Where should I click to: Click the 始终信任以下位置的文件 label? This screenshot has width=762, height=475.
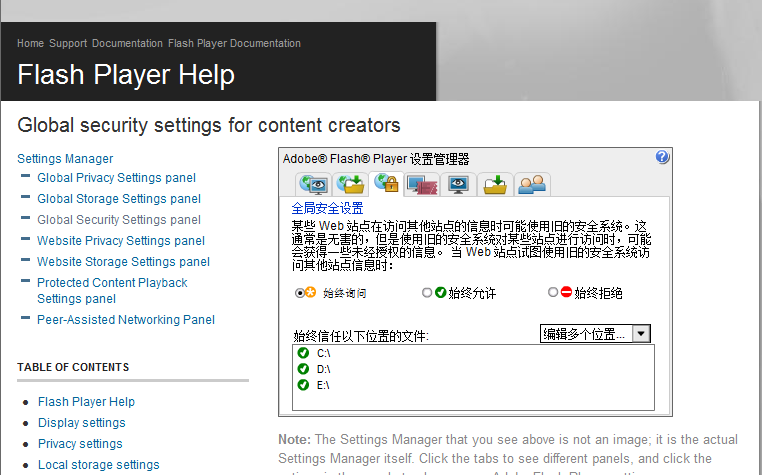(361, 336)
